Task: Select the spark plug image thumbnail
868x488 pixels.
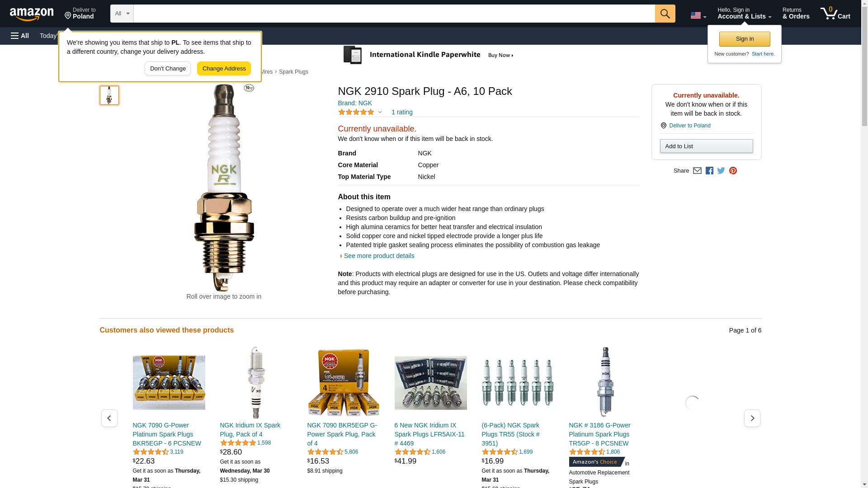Action: point(109,95)
